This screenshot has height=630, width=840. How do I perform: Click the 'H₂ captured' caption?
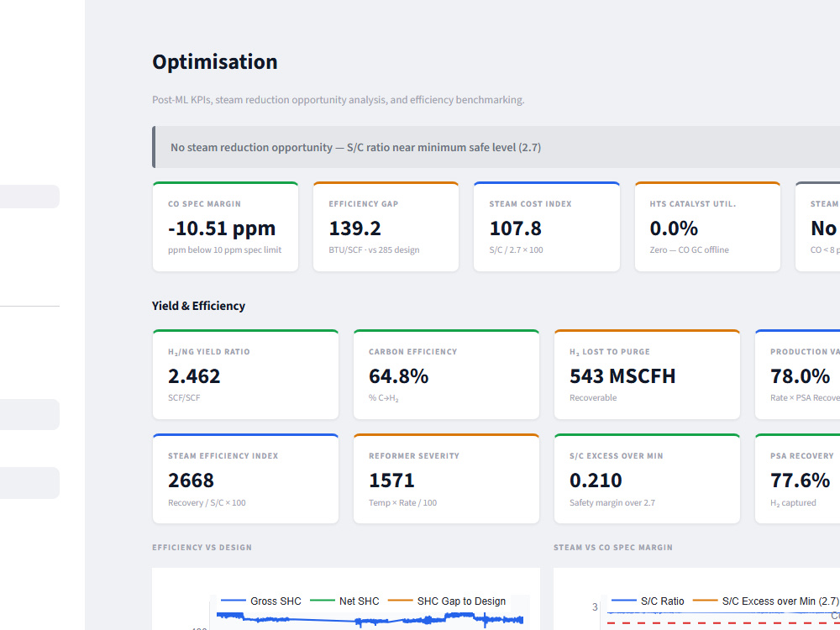pyautogui.click(x=794, y=502)
